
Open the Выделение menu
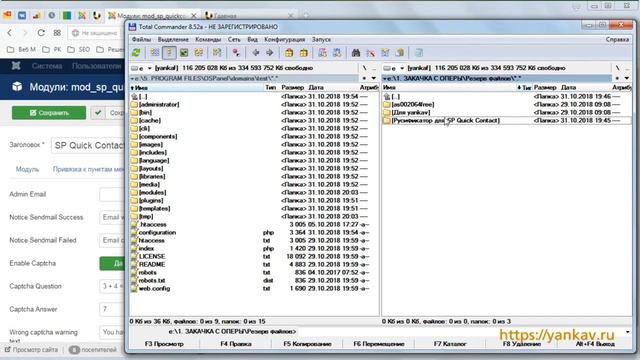pyautogui.click(x=173, y=40)
